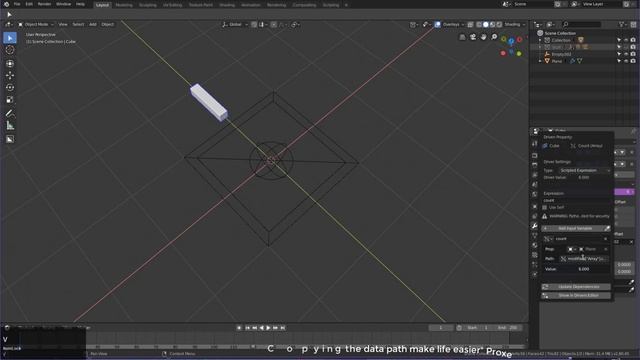This screenshot has height=360, width=640.
Task: Select the Scale tool
Action: click(x=10, y=100)
